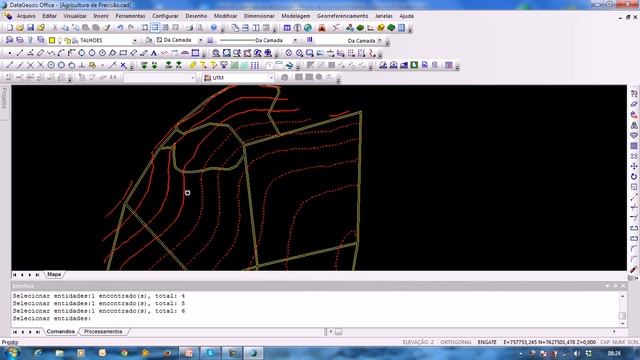Select the polygon drawing tool
The image size is (640, 360).
coord(113,53)
